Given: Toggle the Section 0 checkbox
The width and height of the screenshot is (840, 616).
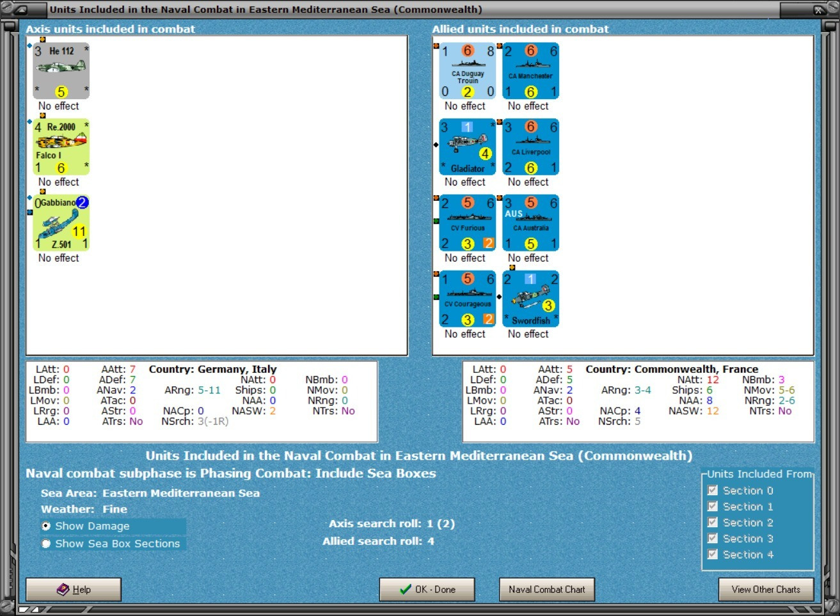Looking at the screenshot, I should coord(713,491).
